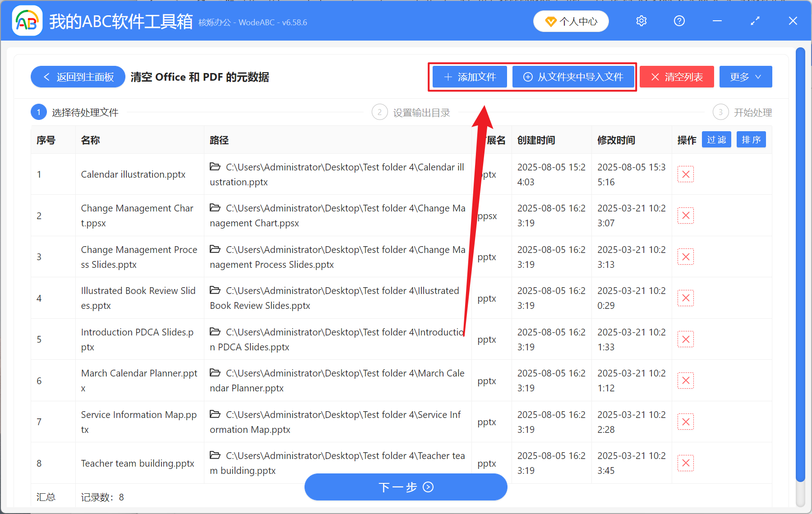Screen dimensions: 812x514
Task: Click the folder icon beside Calendar illustration.pptx path
Action: 215,166
